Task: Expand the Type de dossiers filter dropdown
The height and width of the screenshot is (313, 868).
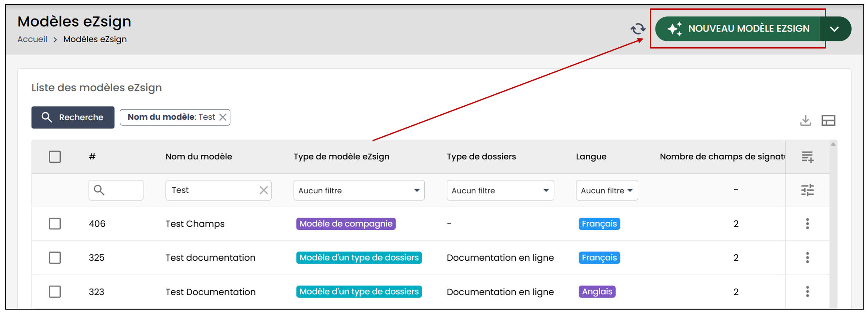Action: point(500,190)
